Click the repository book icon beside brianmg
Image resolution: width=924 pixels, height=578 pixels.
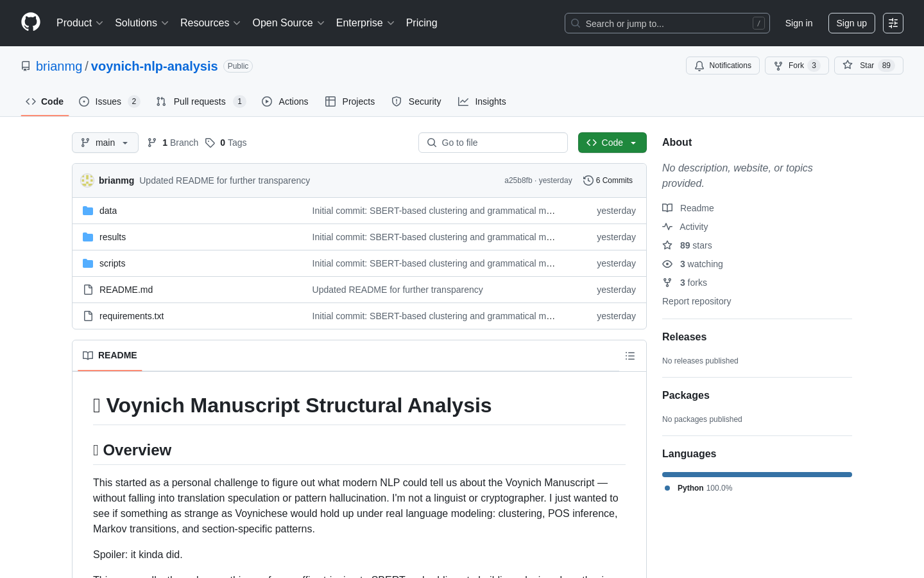coord(26,66)
